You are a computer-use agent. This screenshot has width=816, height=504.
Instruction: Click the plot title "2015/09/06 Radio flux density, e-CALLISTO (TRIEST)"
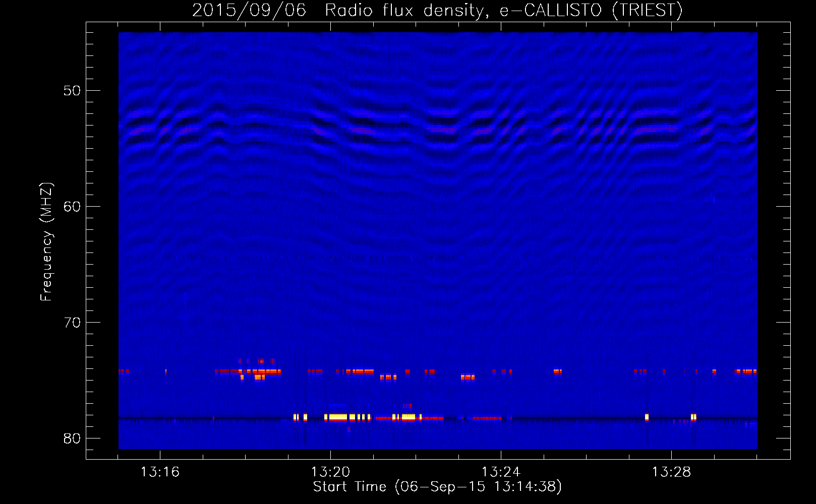pos(438,11)
